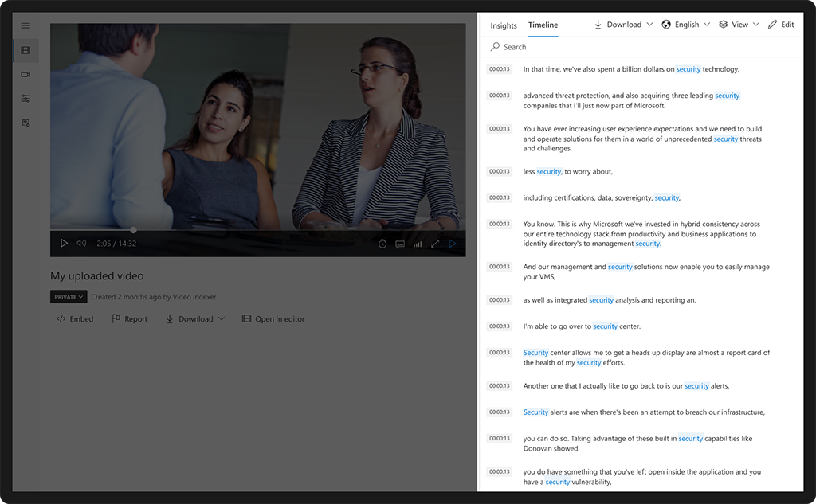
Task: Click the video progress bar seek slider
Action: [132, 230]
